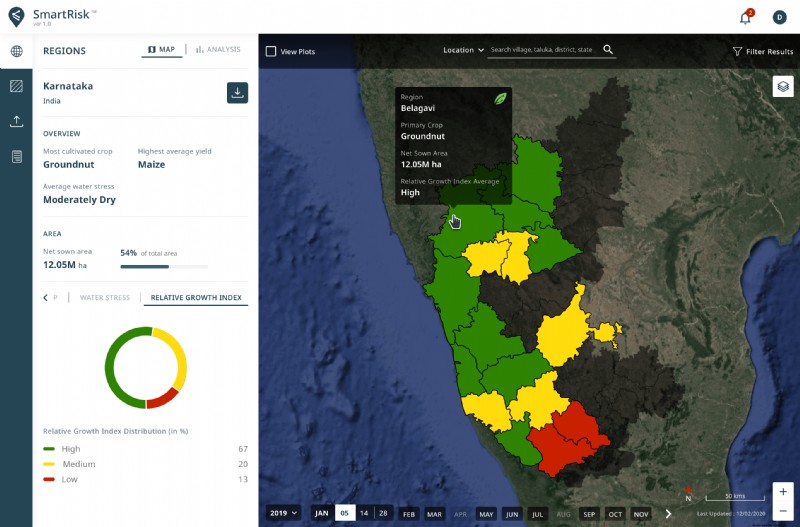The width and height of the screenshot is (800, 527).
Task: Click the '12.05M ha' value in sidebar
Action: click(65, 265)
